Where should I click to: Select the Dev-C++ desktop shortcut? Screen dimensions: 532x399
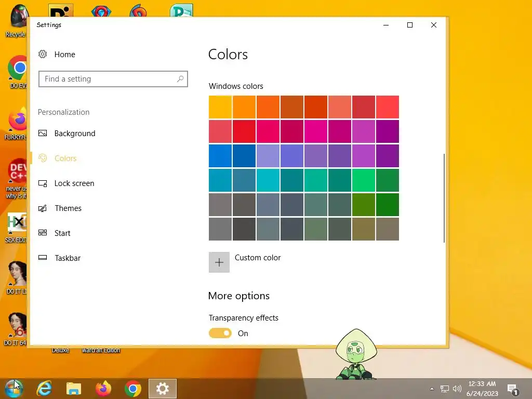(16, 179)
